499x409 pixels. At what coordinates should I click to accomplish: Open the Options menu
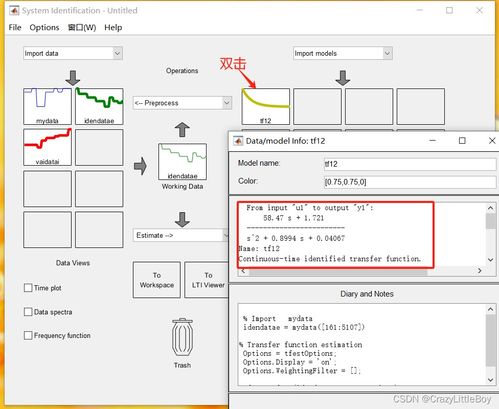[x=44, y=27]
